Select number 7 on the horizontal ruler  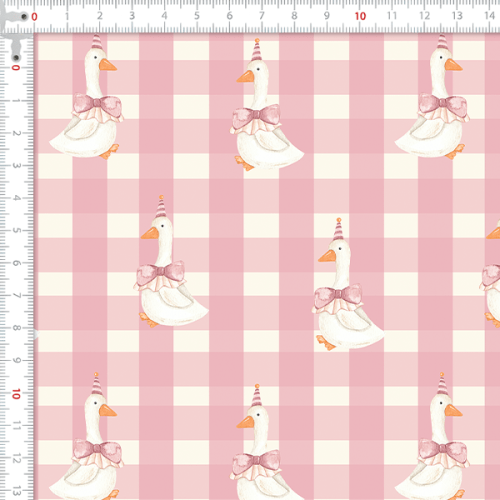pos(262,16)
